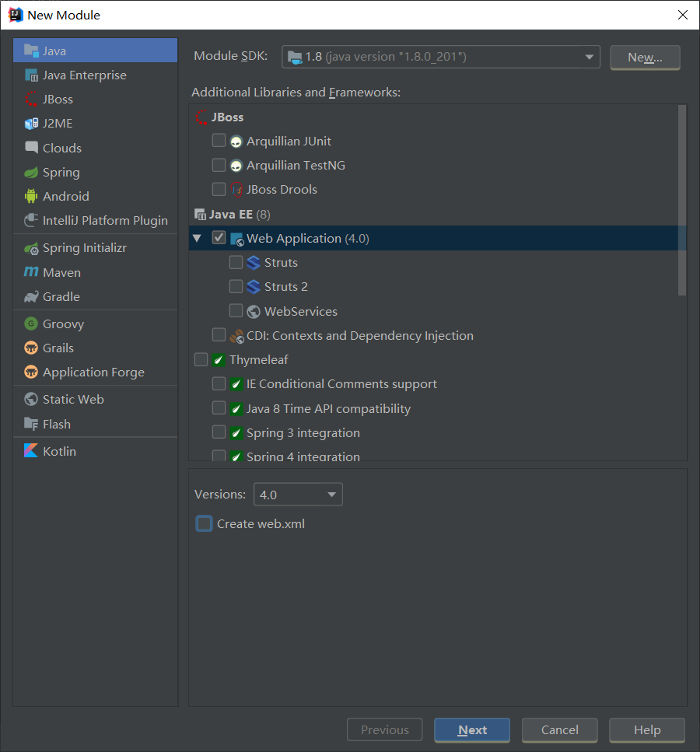Tick the Struts checkbox

tap(236, 262)
